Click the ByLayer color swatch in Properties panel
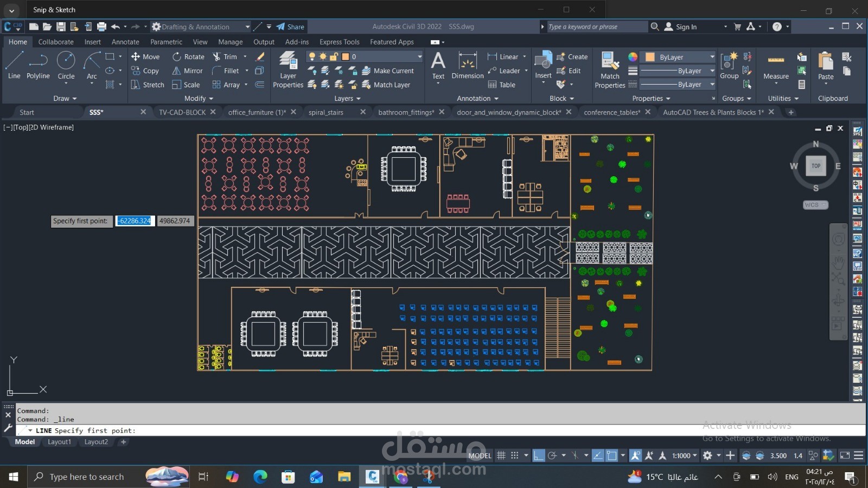868x488 pixels. click(x=650, y=56)
